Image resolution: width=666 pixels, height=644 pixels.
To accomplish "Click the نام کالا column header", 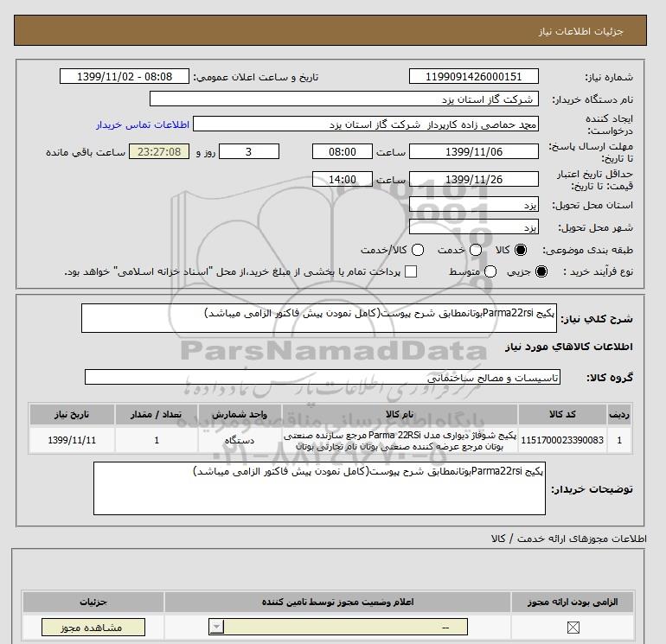I will pyautogui.click(x=400, y=414).
